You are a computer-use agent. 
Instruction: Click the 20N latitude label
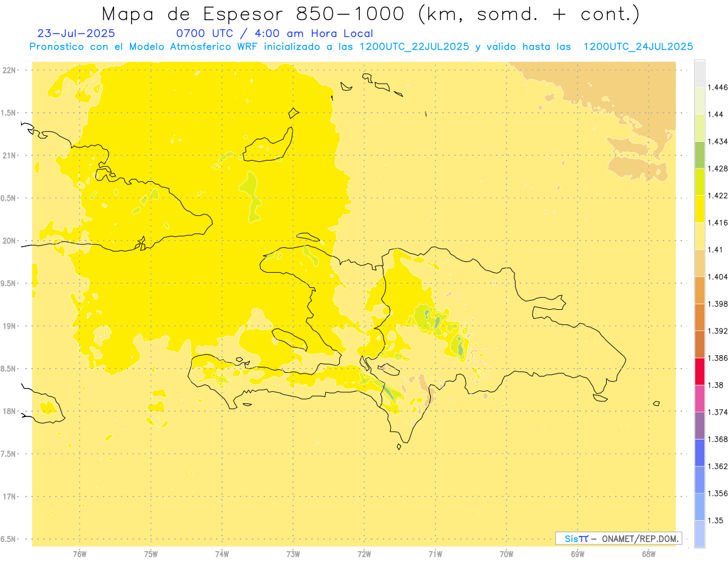point(8,241)
